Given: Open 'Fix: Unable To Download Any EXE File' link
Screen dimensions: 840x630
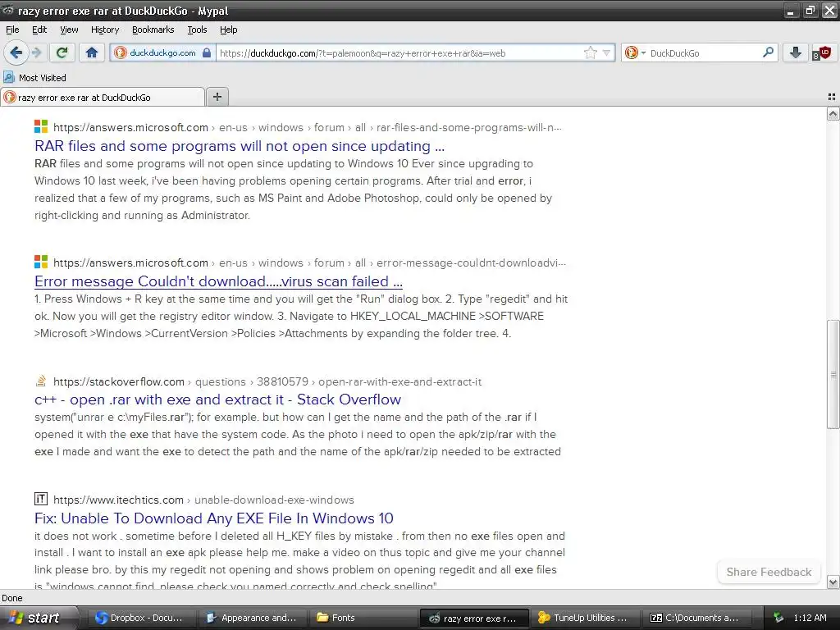Looking at the screenshot, I should point(214,518).
